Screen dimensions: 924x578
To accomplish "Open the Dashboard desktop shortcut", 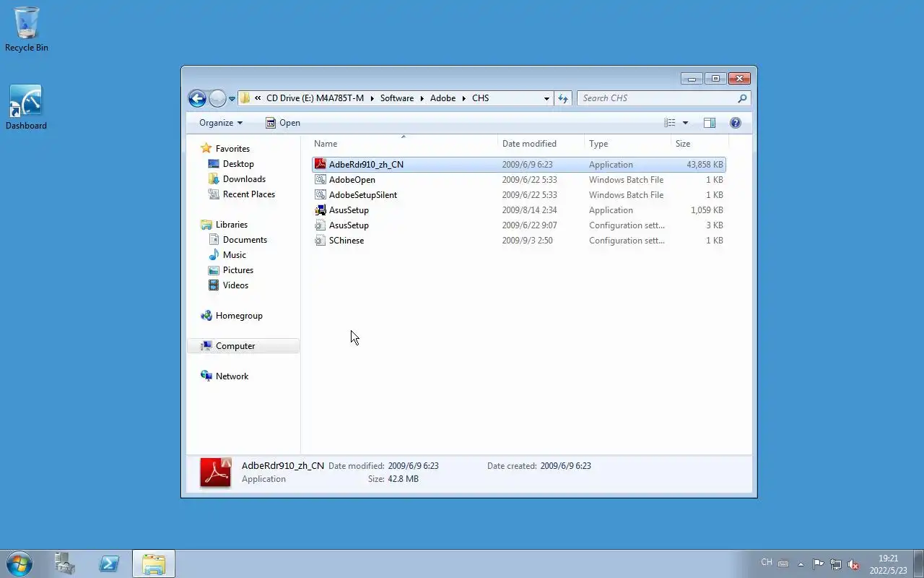I will (26, 108).
